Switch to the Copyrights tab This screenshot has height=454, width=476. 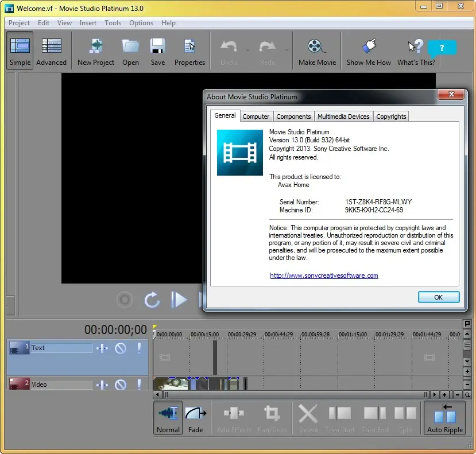(x=391, y=117)
